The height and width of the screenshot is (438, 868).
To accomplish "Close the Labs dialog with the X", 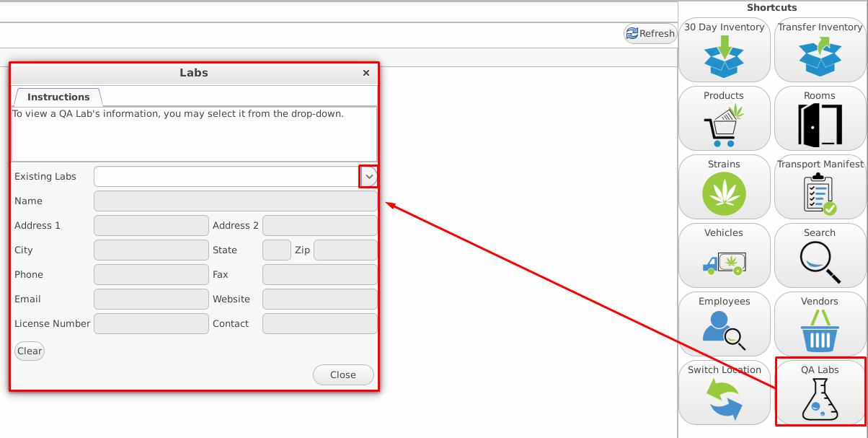I will [x=366, y=73].
